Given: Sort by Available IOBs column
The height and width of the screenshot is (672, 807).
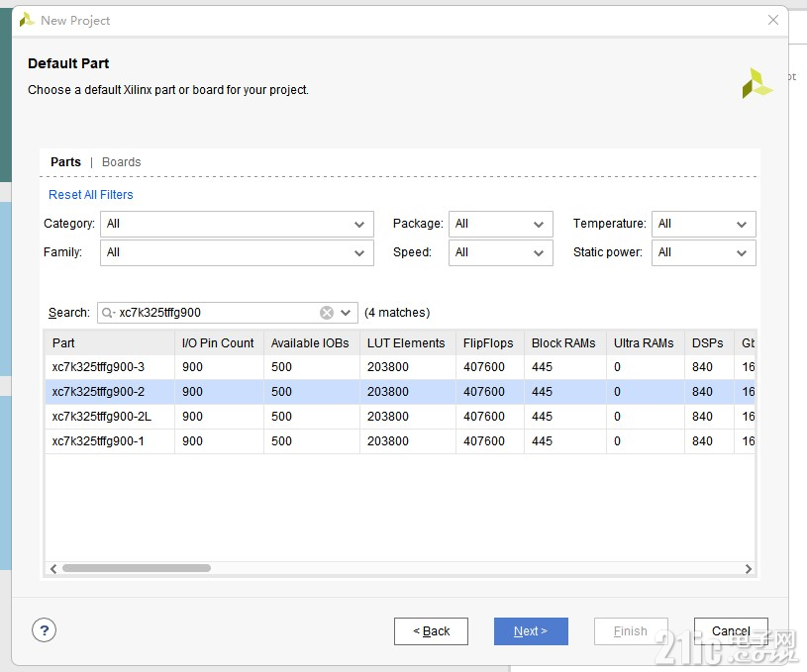Looking at the screenshot, I should tap(311, 343).
